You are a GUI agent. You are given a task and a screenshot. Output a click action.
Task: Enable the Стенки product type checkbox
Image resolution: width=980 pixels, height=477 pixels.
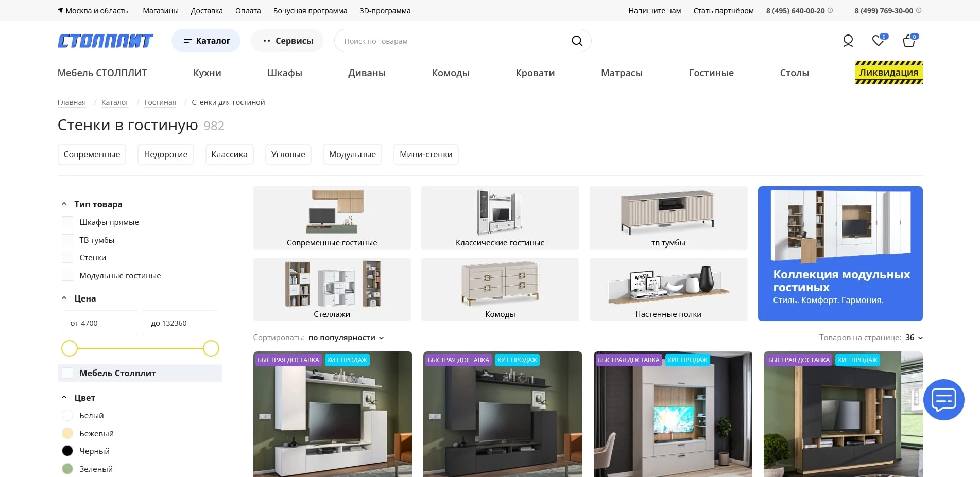(x=67, y=257)
